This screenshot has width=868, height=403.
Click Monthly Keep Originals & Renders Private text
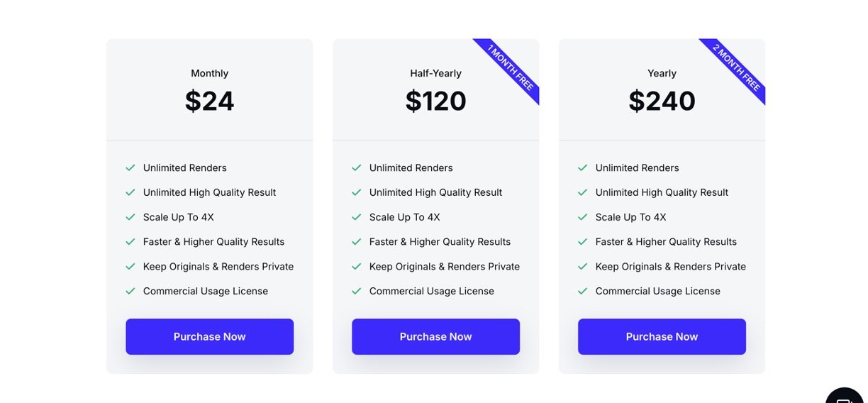point(218,267)
